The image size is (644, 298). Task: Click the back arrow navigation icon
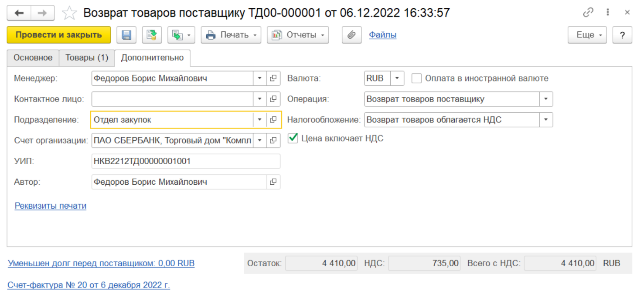point(19,13)
